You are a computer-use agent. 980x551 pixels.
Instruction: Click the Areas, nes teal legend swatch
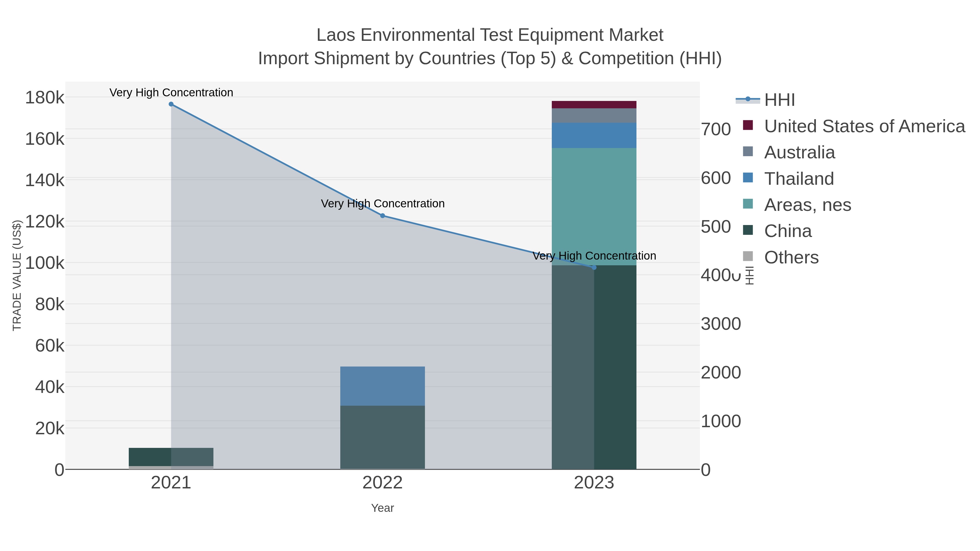748,204
